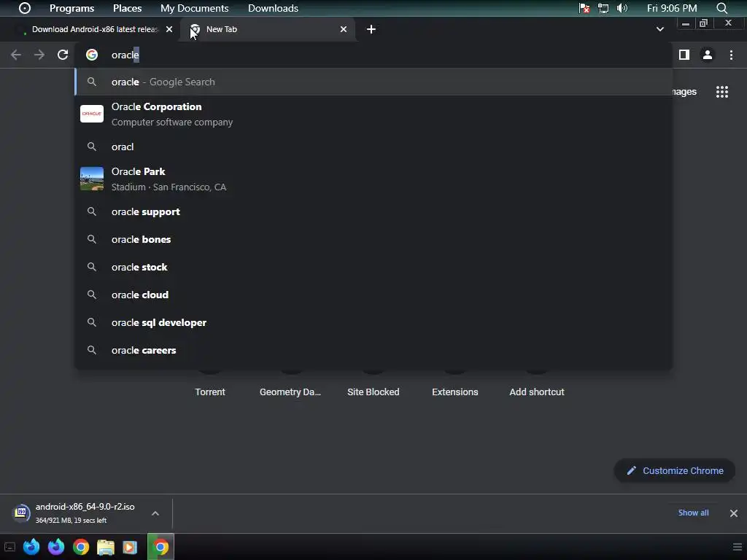Open the top panel search icon
The image size is (747, 560).
click(722, 8)
